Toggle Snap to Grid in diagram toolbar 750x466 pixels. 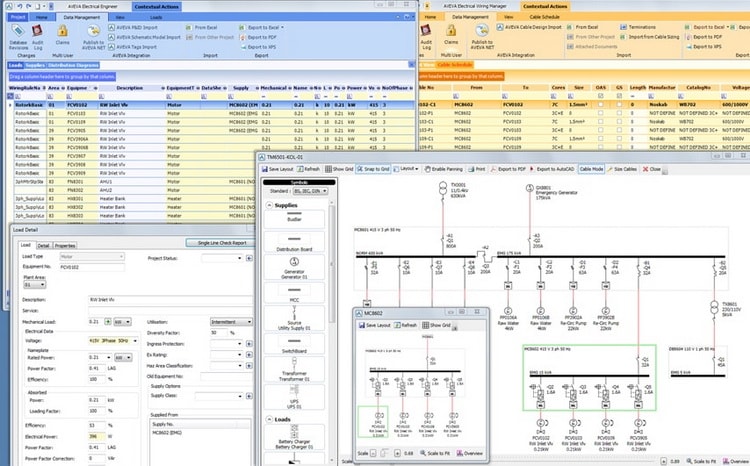coord(373,169)
